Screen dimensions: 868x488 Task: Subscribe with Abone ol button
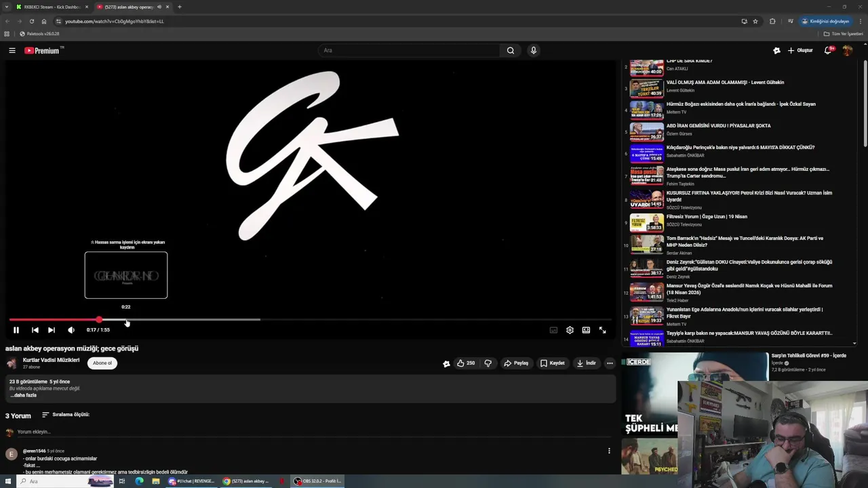pyautogui.click(x=102, y=363)
